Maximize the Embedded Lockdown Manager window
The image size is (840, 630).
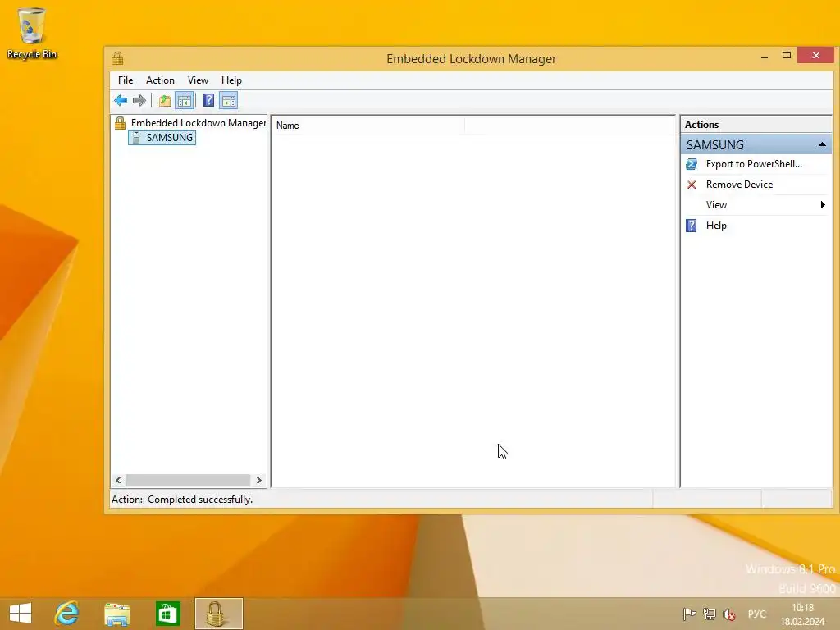(x=787, y=55)
